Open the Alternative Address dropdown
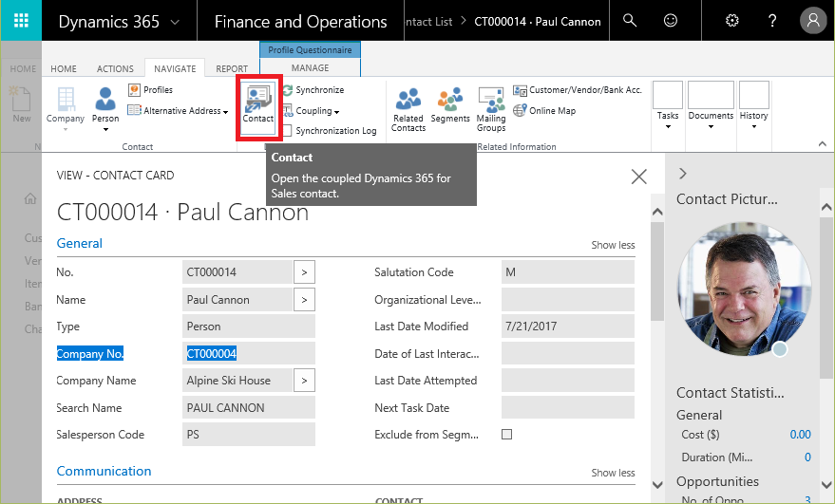 178,111
